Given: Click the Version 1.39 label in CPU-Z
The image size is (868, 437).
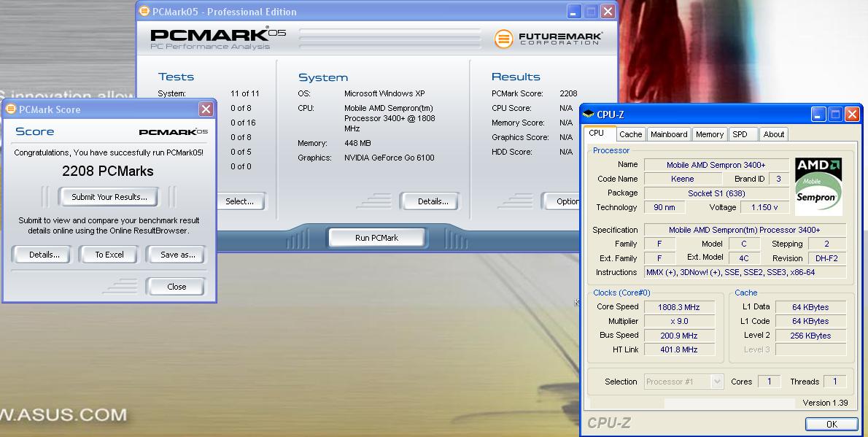Looking at the screenshot, I should point(826,403).
